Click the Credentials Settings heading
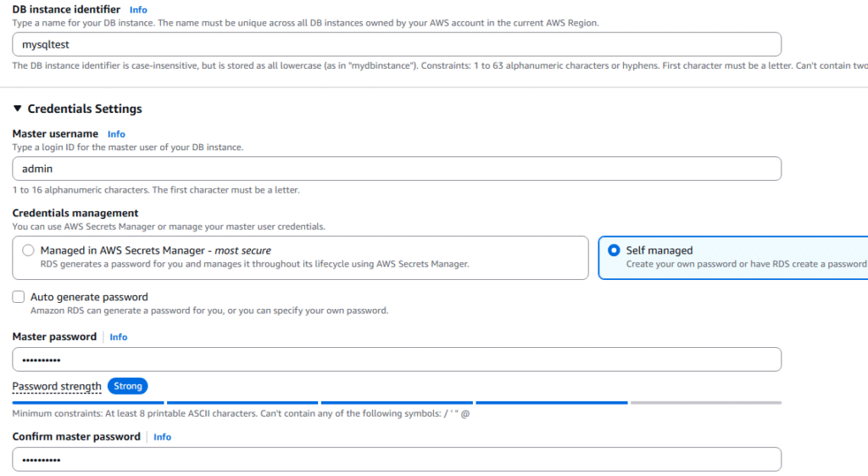Image resolution: width=868 pixels, height=476 pixels. click(85, 109)
